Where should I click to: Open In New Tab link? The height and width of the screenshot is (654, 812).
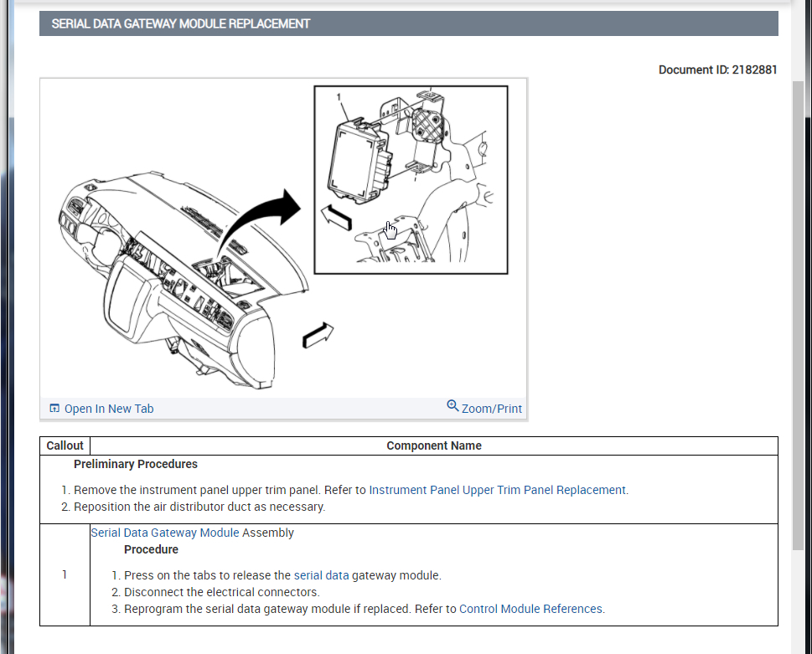coord(109,409)
